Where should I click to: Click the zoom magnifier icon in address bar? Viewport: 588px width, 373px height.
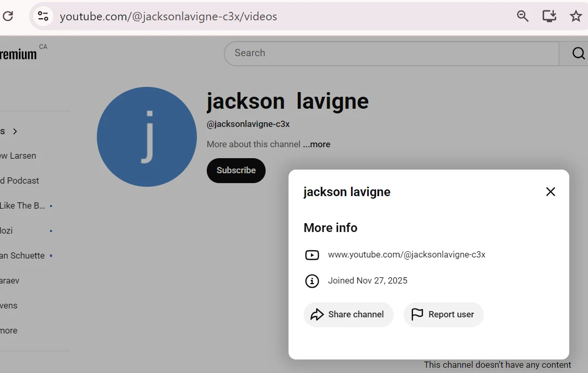[522, 16]
